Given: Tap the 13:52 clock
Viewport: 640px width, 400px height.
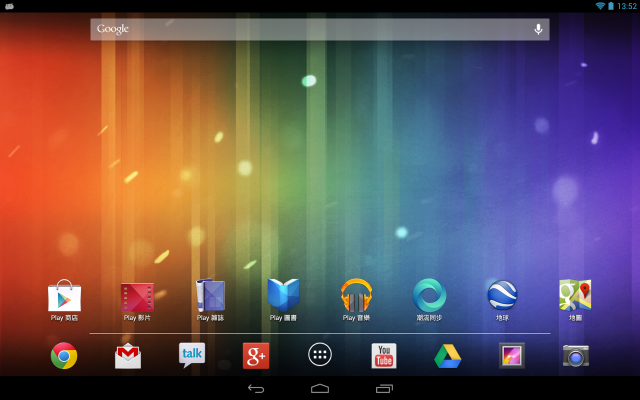Looking at the screenshot, I should tap(627, 6).
